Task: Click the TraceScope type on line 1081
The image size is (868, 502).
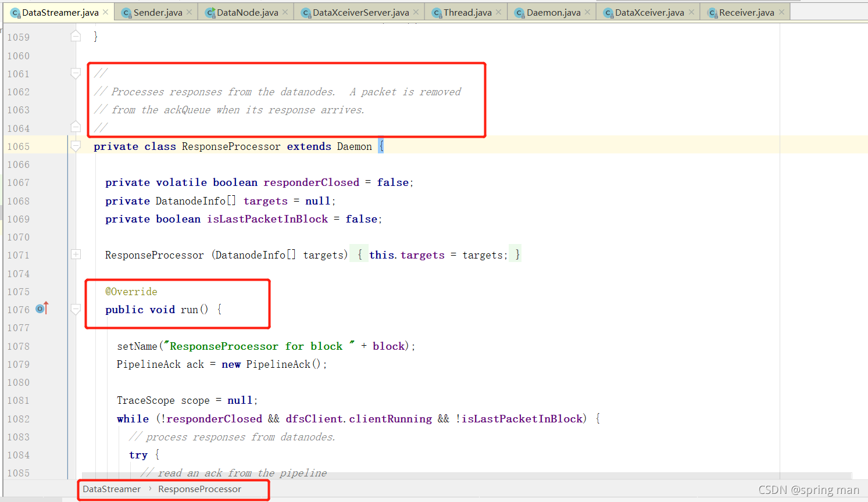Action: pos(145,400)
